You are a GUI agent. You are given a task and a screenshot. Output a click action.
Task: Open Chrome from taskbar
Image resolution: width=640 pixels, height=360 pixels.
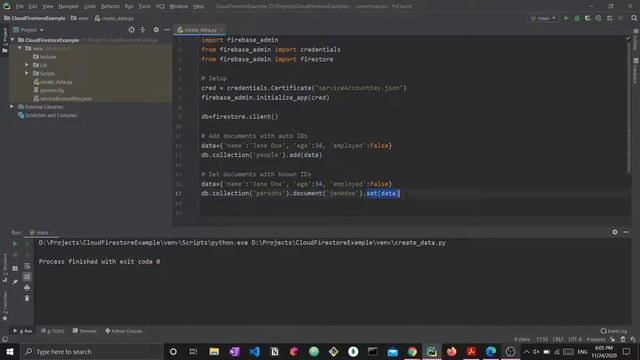pos(412,351)
